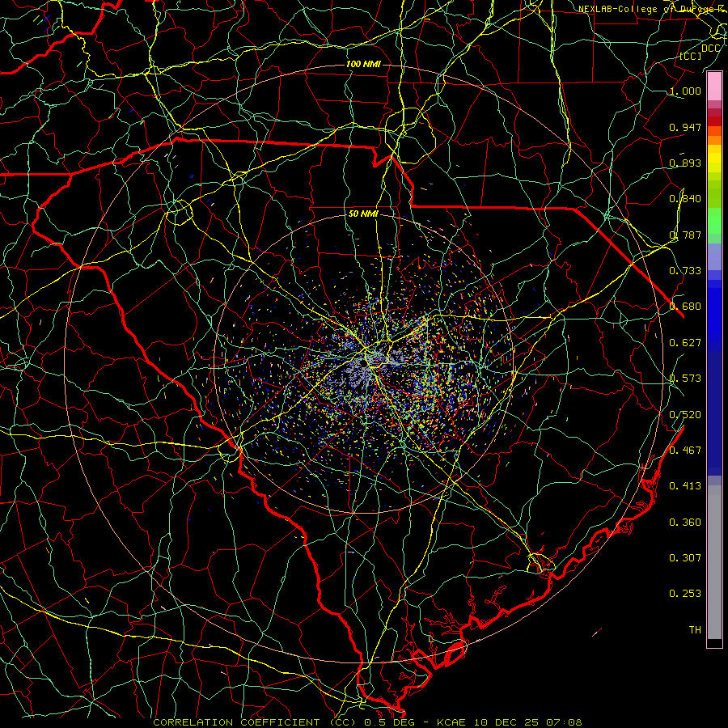Click the 50 NMI range ring label
This screenshot has height=728, width=728.
tap(363, 214)
